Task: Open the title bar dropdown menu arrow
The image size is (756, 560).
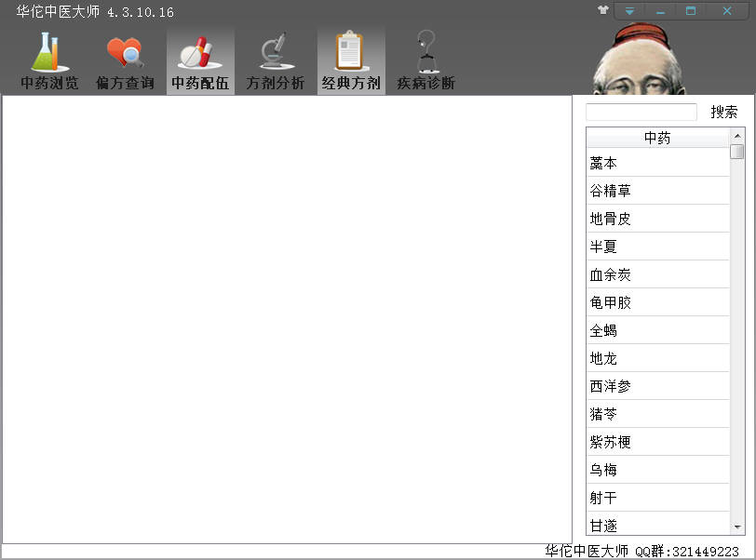Action: pos(630,11)
